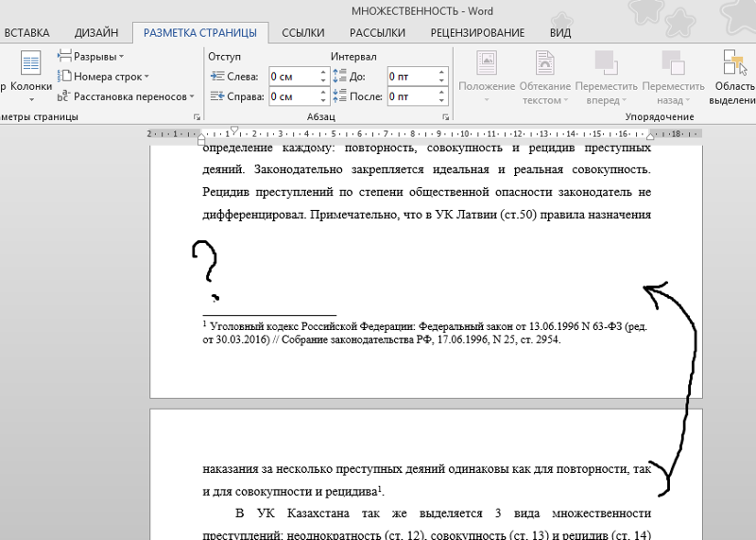The height and width of the screenshot is (540, 756).
Task: Switch to the ССЫЛКИ tab
Action: coord(302,33)
